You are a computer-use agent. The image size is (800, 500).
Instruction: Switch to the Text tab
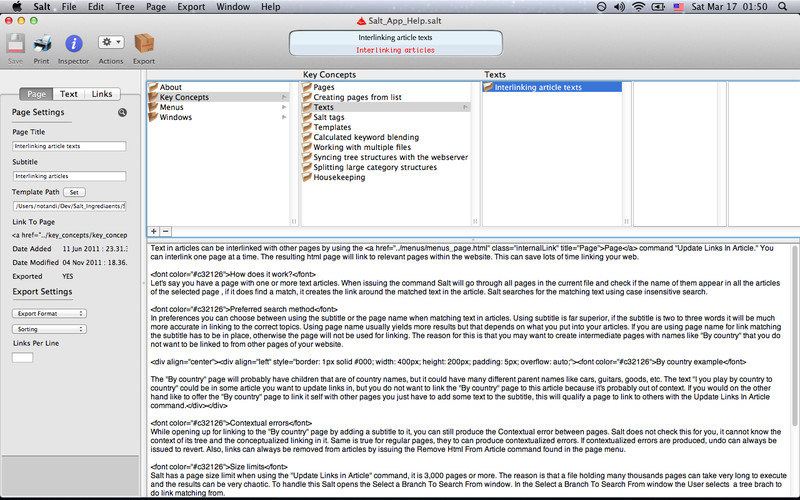point(68,94)
